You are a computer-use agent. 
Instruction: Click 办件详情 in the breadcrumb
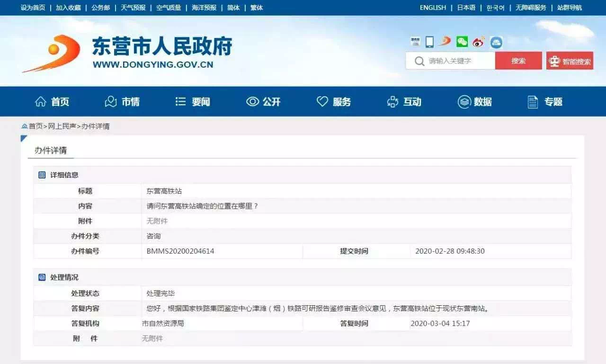coord(96,126)
